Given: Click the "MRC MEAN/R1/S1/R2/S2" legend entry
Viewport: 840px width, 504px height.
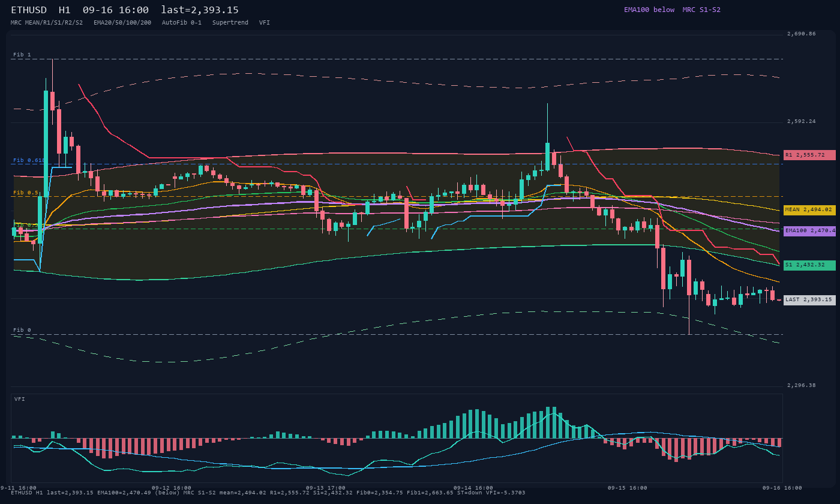Looking at the screenshot, I should tap(47, 22).
